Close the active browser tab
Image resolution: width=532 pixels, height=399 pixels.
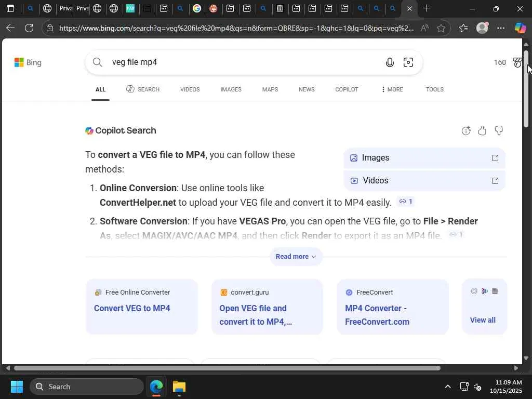[x=409, y=8]
